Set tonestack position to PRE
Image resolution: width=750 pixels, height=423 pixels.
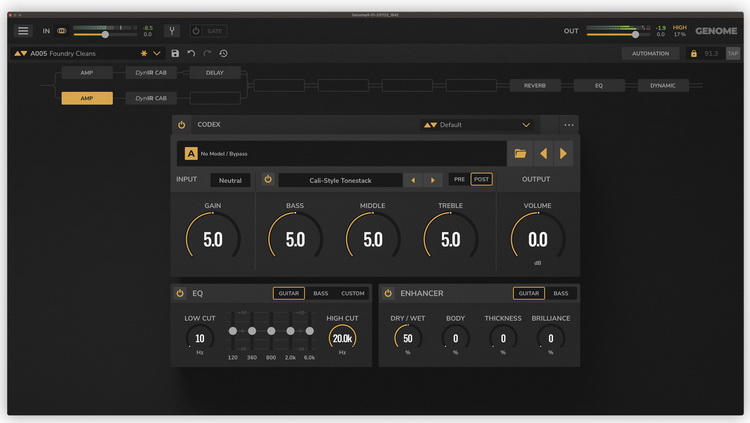(459, 179)
